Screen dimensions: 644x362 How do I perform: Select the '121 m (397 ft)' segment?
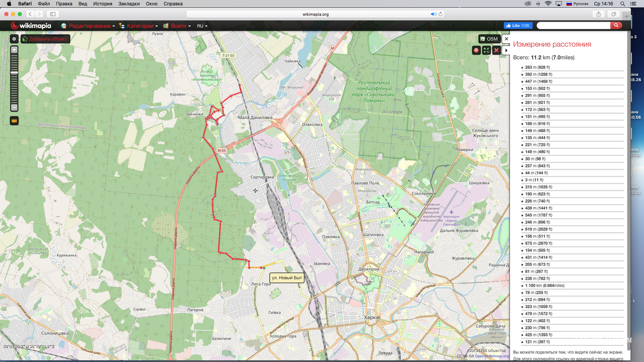pyautogui.click(x=537, y=342)
